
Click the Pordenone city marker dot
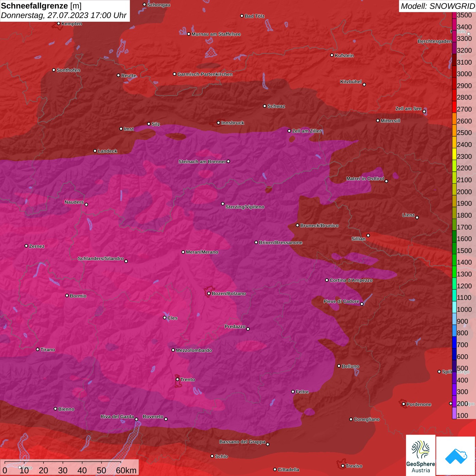(404, 404)
